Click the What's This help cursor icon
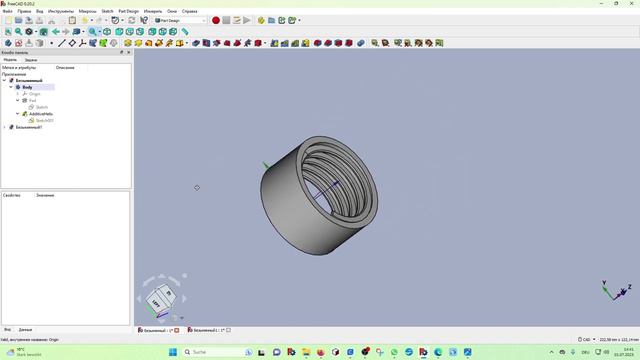 [x=144, y=20]
